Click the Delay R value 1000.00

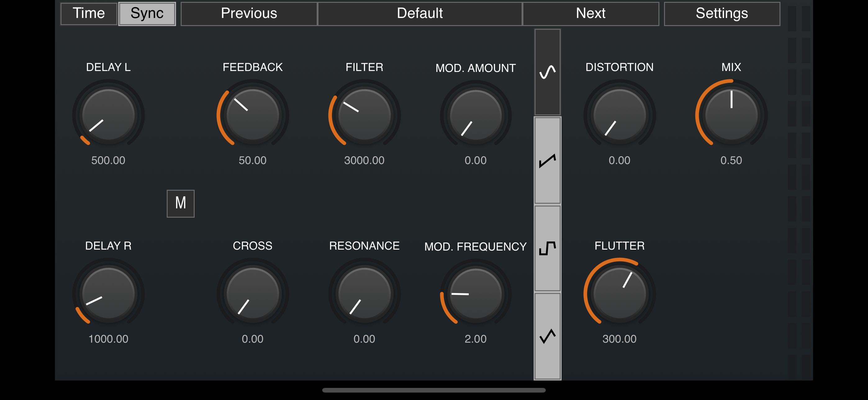coord(108,339)
